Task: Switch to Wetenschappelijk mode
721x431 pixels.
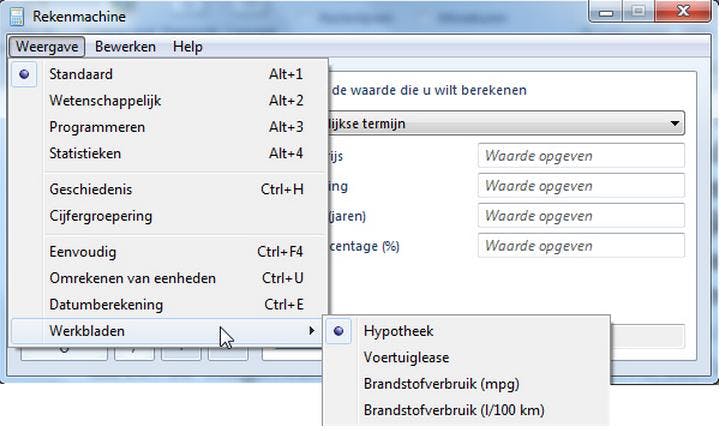Action: coord(105,101)
